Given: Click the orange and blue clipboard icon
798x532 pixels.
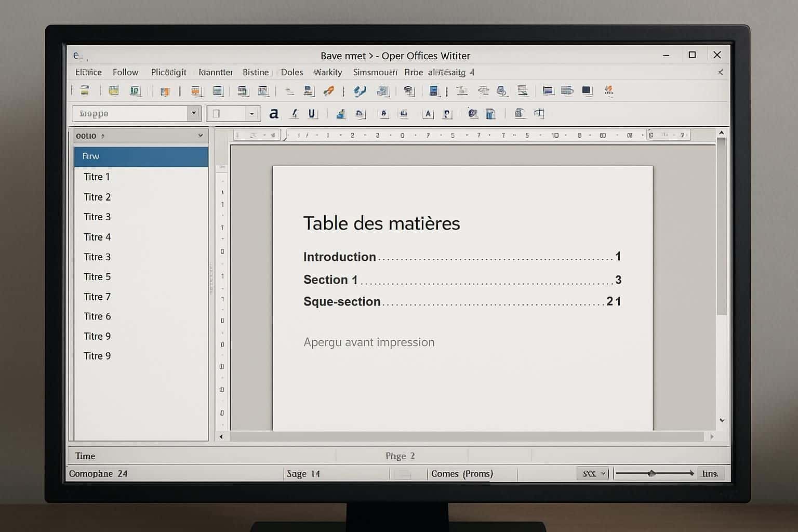Looking at the screenshot, I should [x=165, y=91].
